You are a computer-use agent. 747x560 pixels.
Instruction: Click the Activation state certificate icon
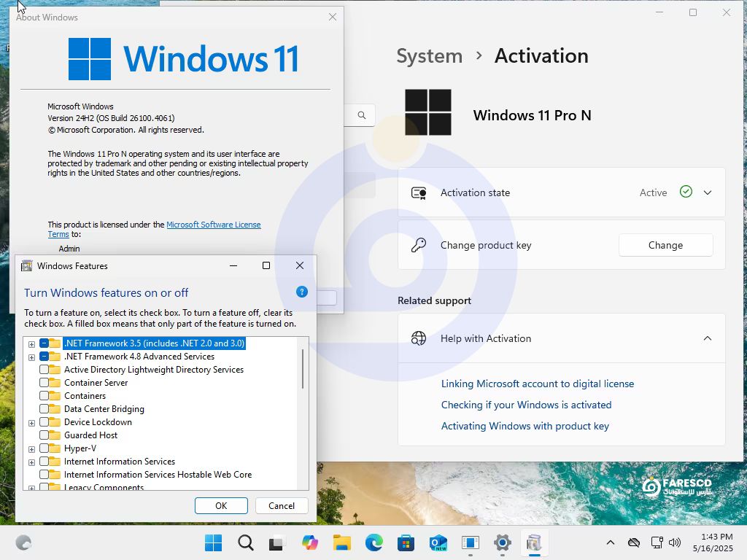point(419,192)
